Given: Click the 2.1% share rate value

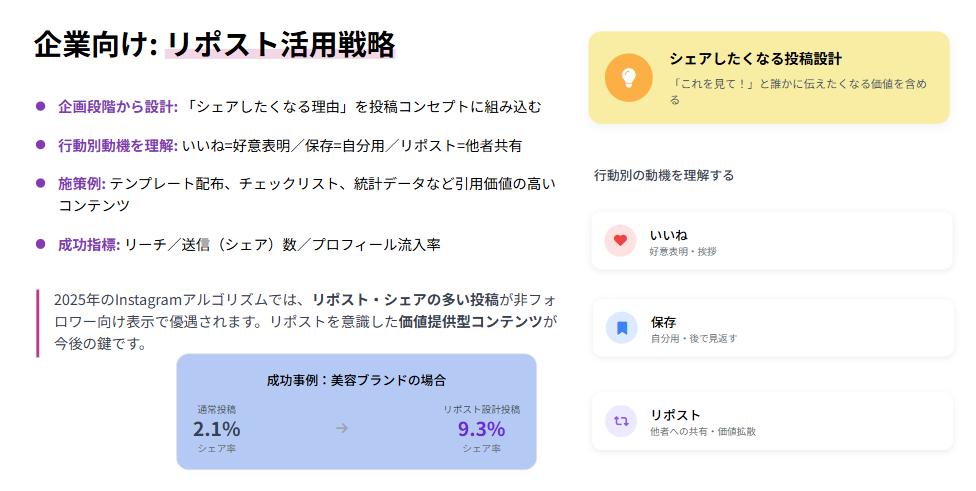Looking at the screenshot, I should pyautogui.click(x=216, y=429).
